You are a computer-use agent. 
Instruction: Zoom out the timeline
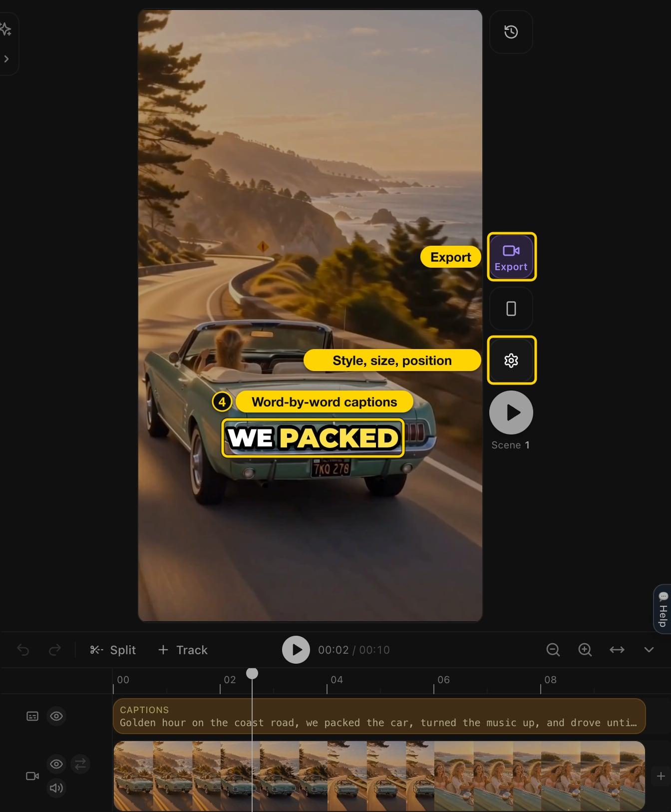553,650
